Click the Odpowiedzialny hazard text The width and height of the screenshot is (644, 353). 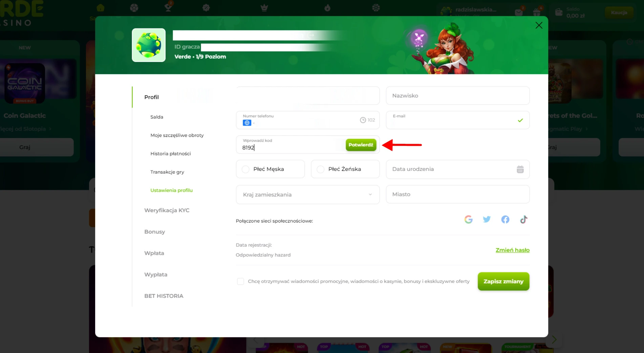(263, 255)
